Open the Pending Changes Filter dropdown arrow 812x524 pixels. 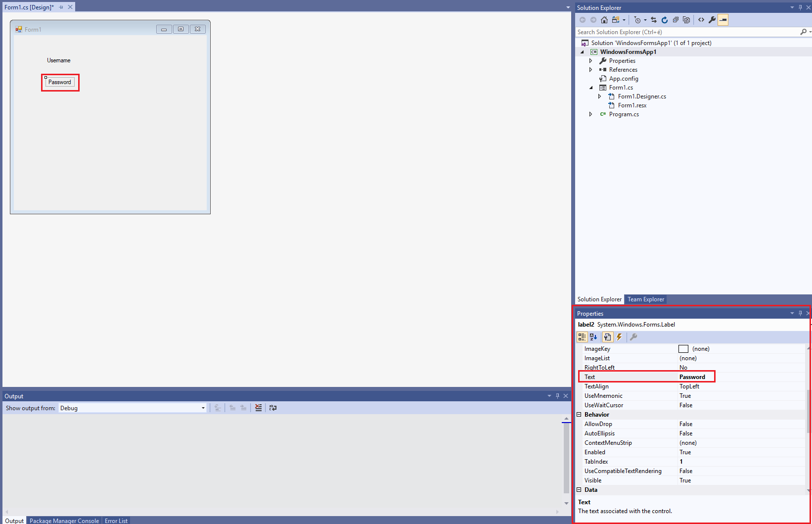[x=645, y=20]
